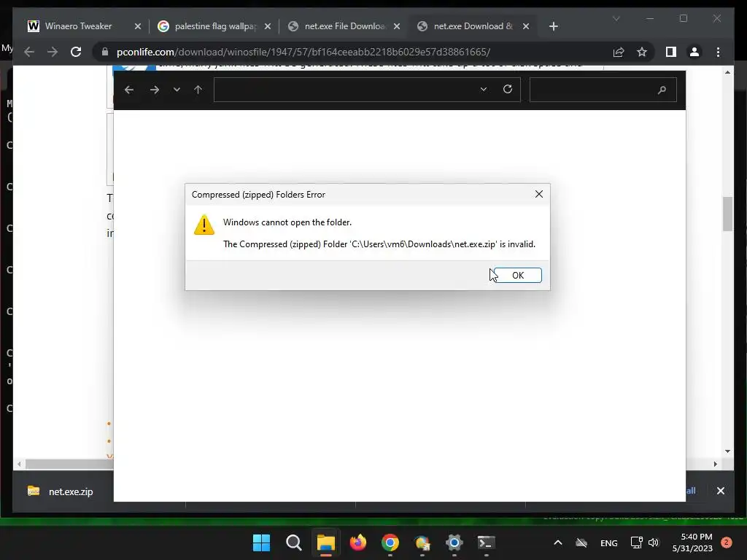Bookmark this page with the star
The height and width of the screenshot is (560, 747).
pyautogui.click(x=642, y=52)
